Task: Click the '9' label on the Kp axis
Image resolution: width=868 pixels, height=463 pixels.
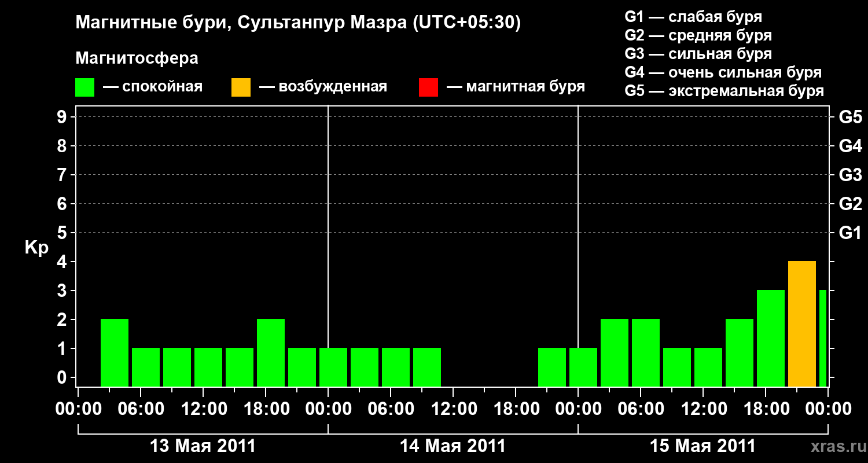Action: pyautogui.click(x=63, y=117)
